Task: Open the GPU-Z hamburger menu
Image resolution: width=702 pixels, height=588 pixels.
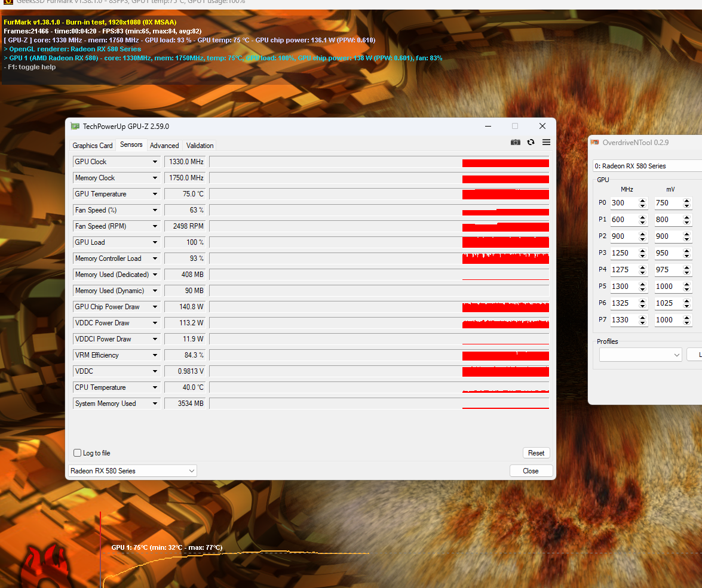Action: pos(546,142)
